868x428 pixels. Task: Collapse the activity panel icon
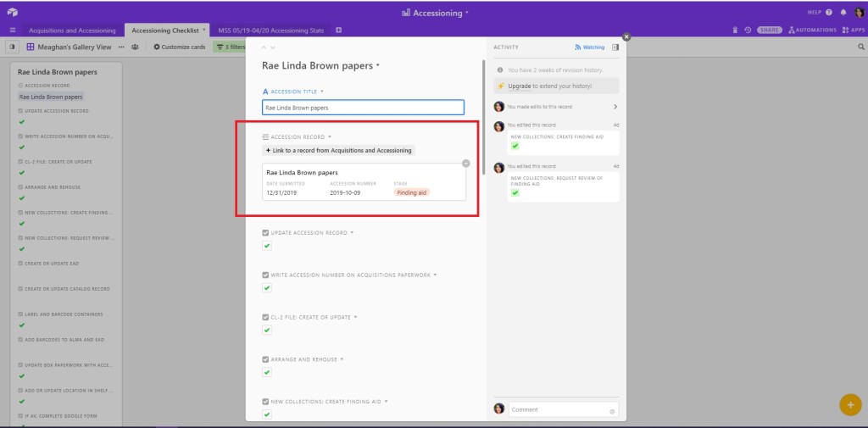(x=615, y=47)
